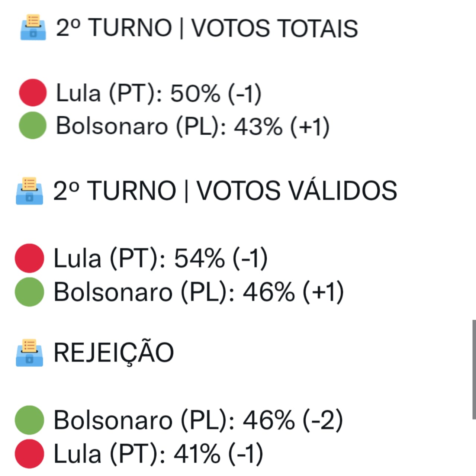Click the Lula (PT): 54% (-1) line
Screen dimensions: 476x476
click(x=161, y=258)
